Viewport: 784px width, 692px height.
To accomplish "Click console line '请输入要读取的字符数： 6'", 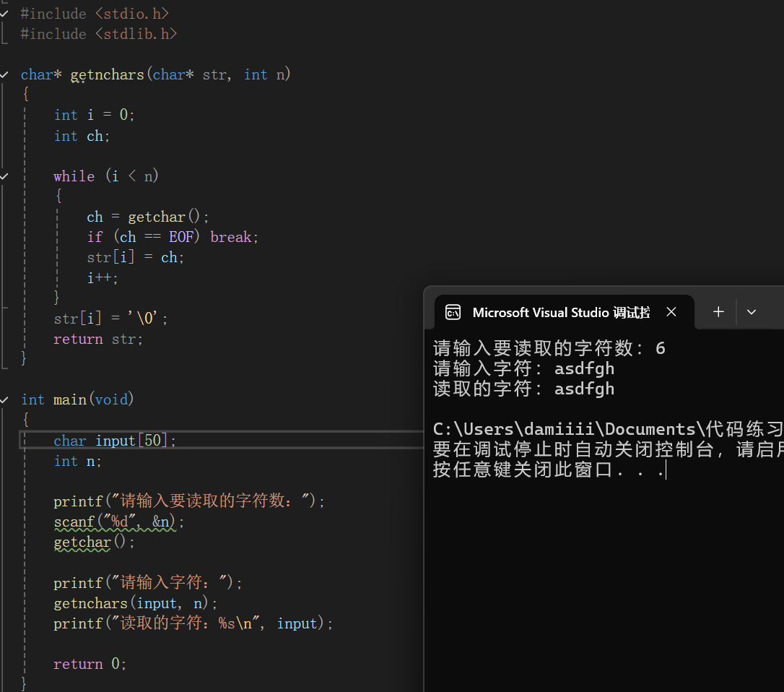I will [549, 348].
